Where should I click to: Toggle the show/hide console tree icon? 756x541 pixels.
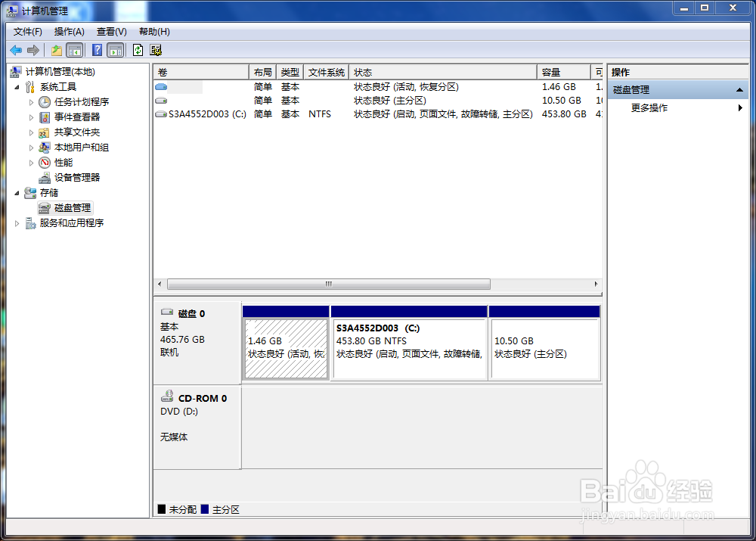click(75, 50)
